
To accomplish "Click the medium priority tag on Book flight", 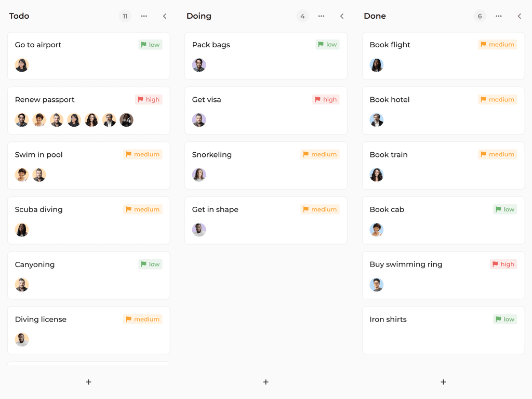I will (x=497, y=45).
